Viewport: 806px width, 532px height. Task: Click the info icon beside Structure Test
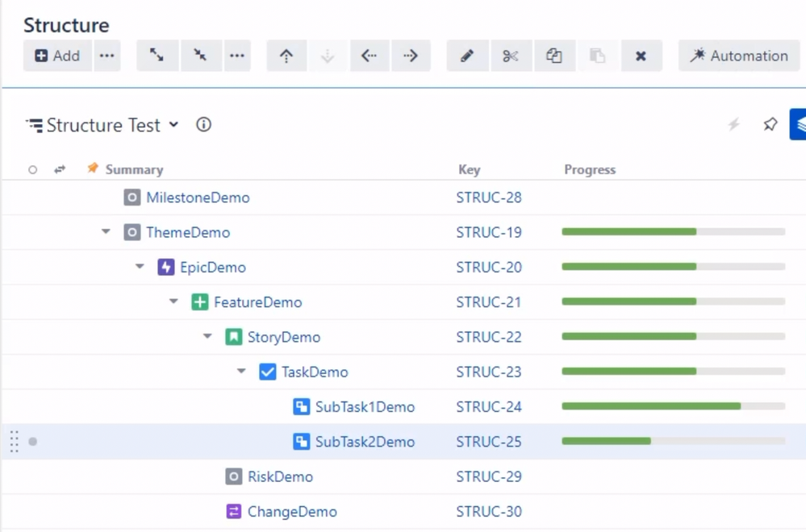coord(203,125)
